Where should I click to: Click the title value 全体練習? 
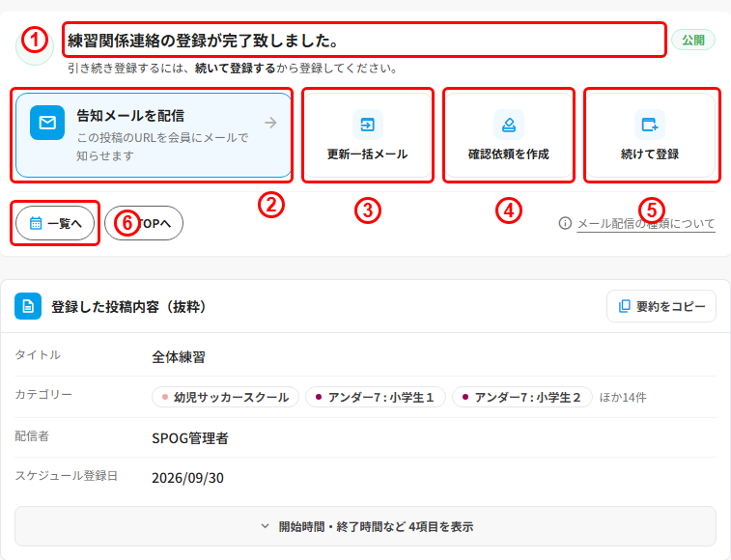tap(179, 357)
